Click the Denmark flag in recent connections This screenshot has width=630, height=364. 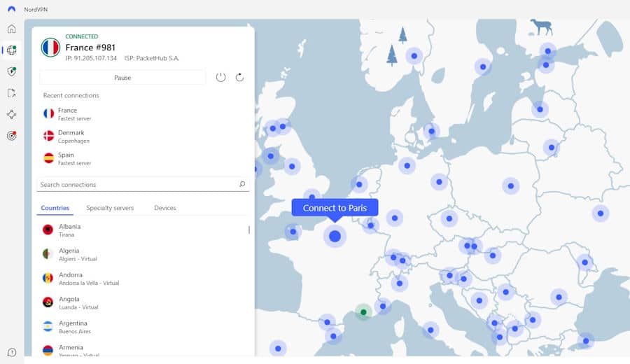click(x=48, y=136)
